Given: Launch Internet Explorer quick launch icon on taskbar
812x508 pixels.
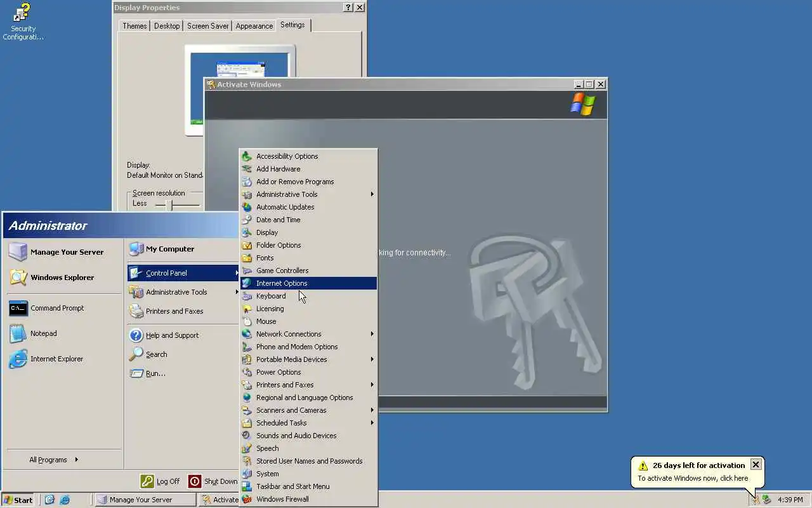Looking at the screenshot, I should pos(65,500).
